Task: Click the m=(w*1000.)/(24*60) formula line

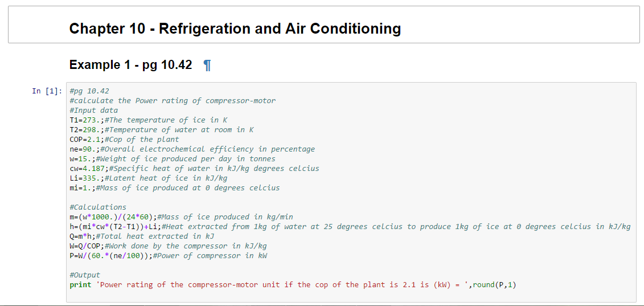Action: pyautogui.click(x=181, y=217)
